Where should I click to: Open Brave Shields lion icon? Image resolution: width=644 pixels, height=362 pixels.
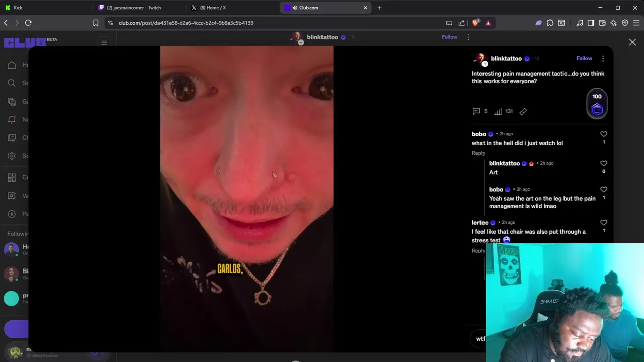(x=475, y=23)
